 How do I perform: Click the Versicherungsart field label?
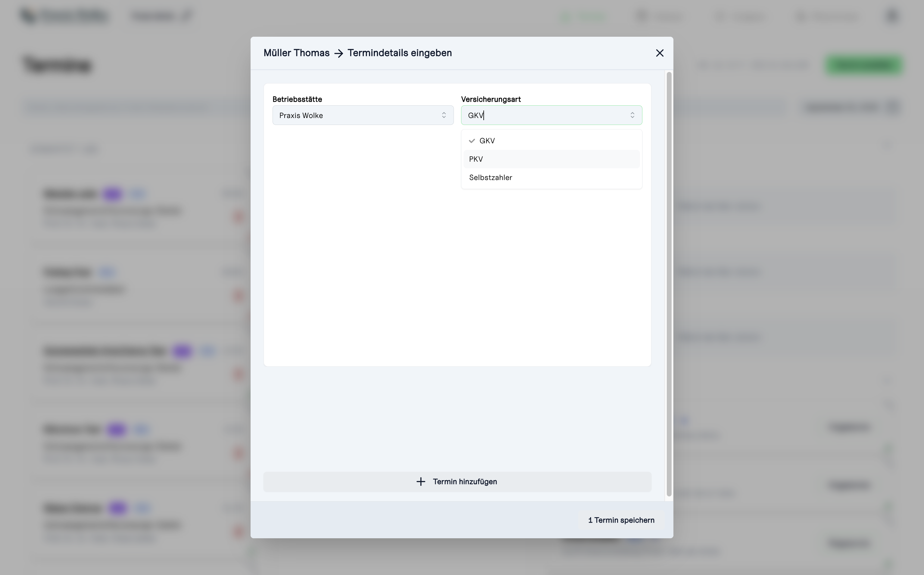(491, 99)
